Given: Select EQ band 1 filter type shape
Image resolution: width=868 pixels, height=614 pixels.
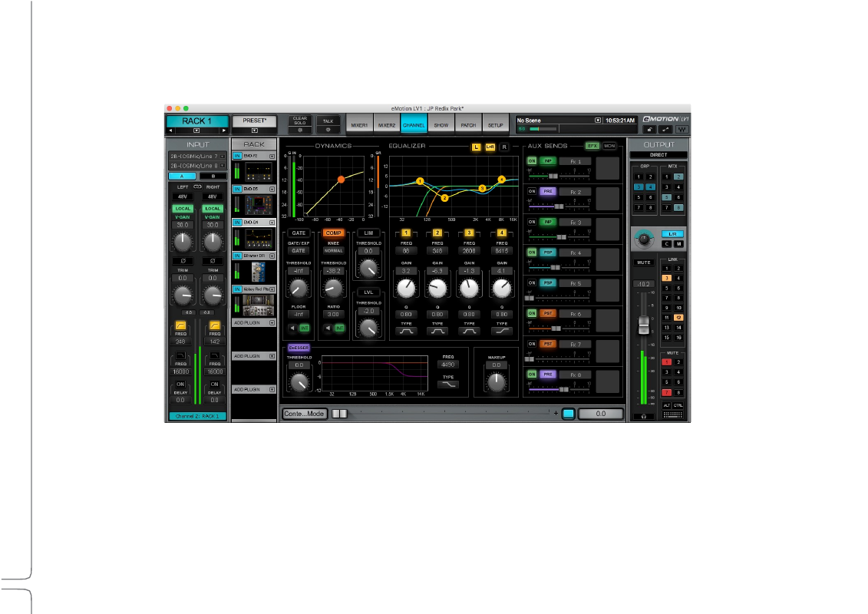Looking at the screenshot, I should [x=406, y=332].
